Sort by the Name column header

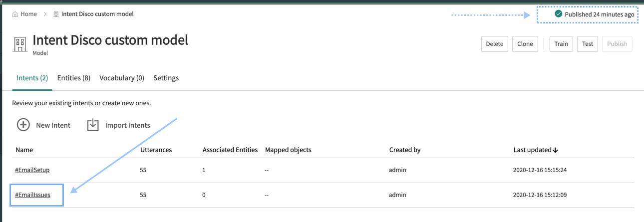(24, 150)
